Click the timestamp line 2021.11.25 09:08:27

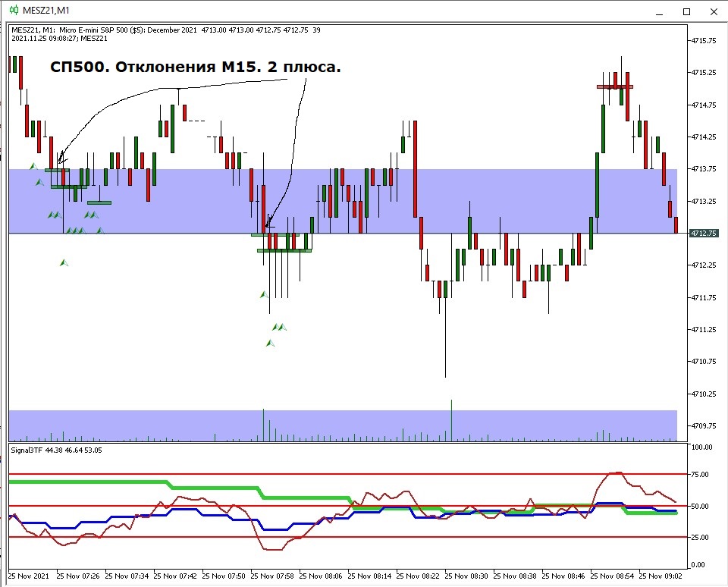(x=59, y=39)
